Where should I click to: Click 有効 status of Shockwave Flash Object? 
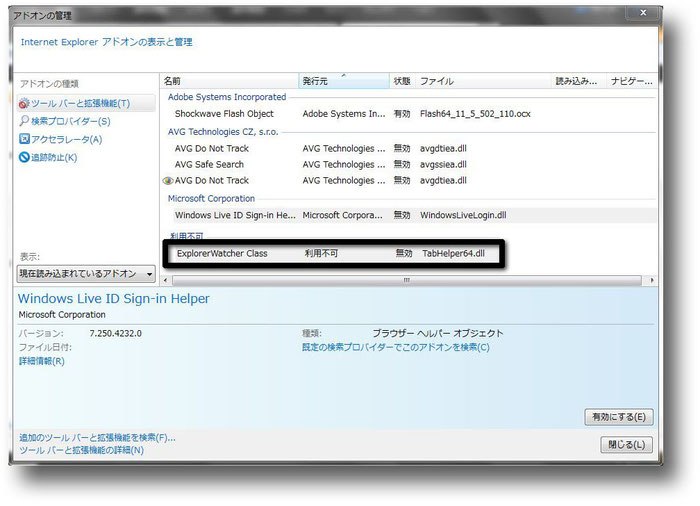click(x=402, y=114)
